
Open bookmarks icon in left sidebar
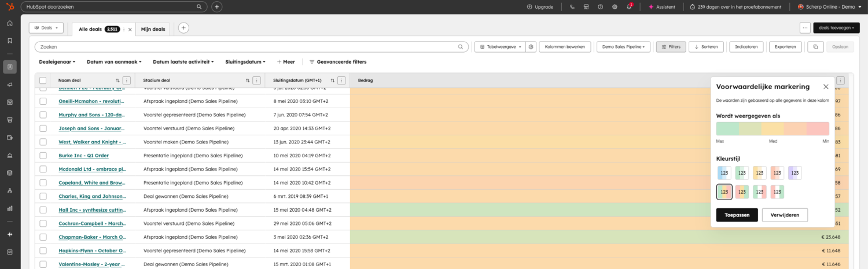(x=10, y=40)
